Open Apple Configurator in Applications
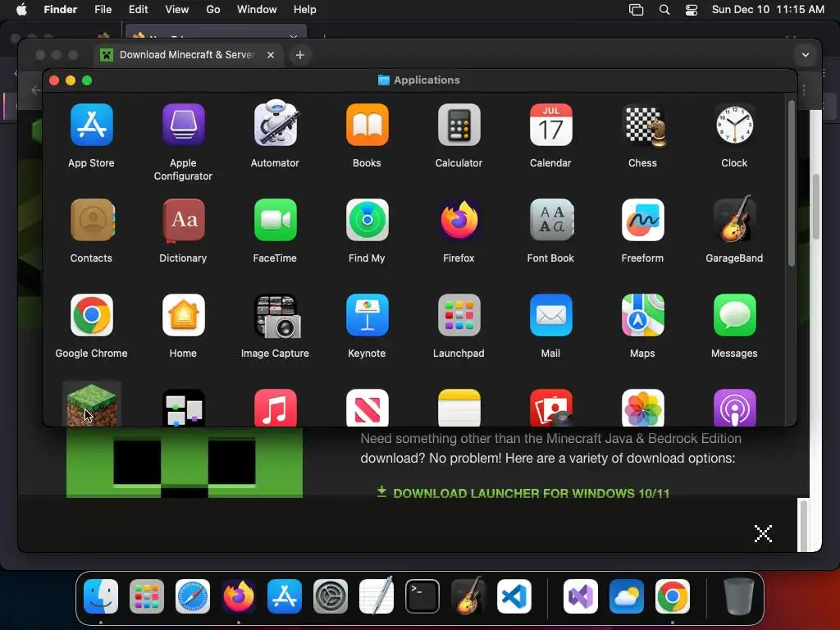 pyautogui.click(x=183, y=125)
